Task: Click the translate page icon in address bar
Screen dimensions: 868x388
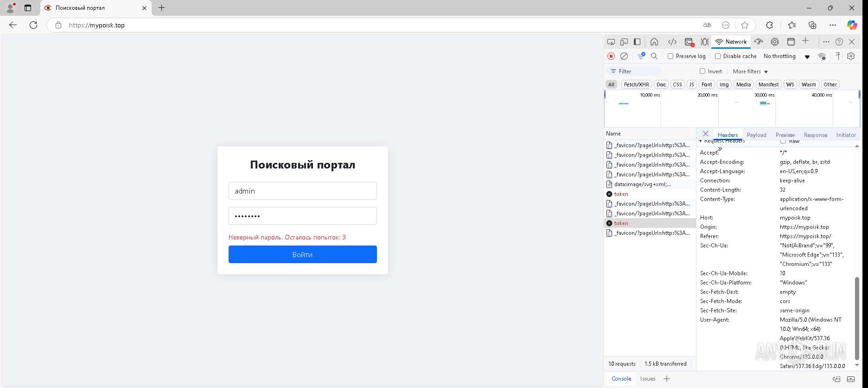Action: (707, 25)
